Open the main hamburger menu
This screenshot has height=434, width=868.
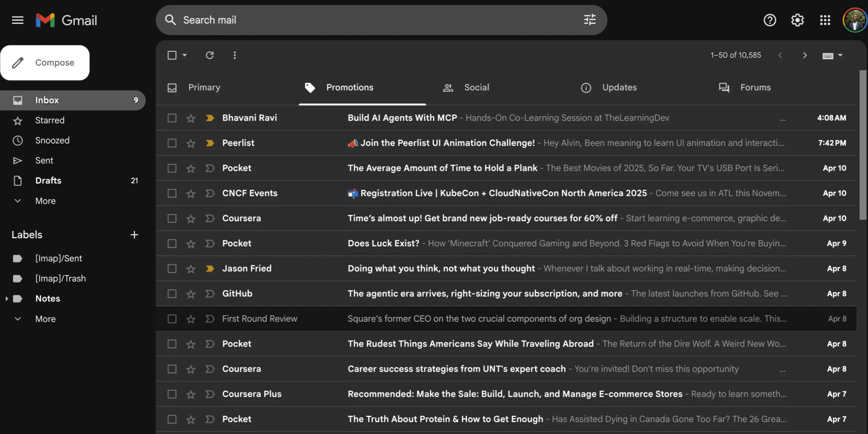[17, 20]
